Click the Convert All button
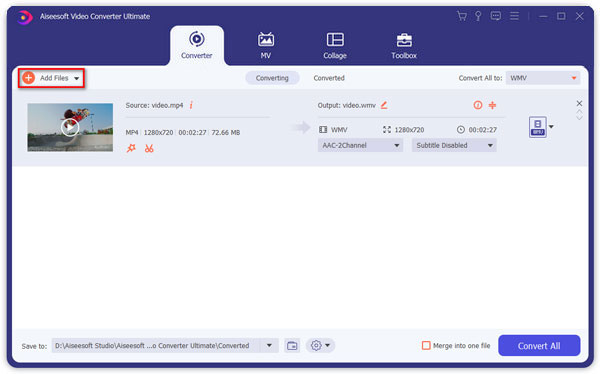This screenshot has height=374, width=600. pyautogui.click(x=539, y=346)
